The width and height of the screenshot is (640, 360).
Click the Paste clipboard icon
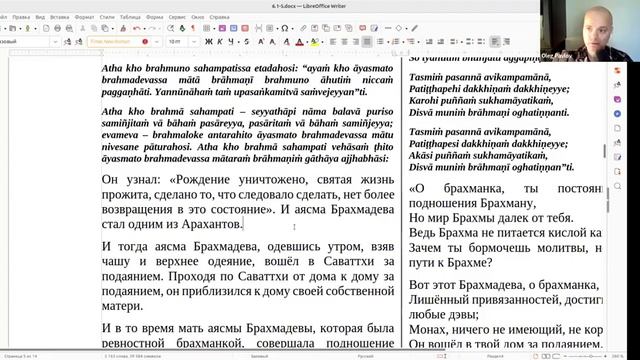click(x=105, y=28)
